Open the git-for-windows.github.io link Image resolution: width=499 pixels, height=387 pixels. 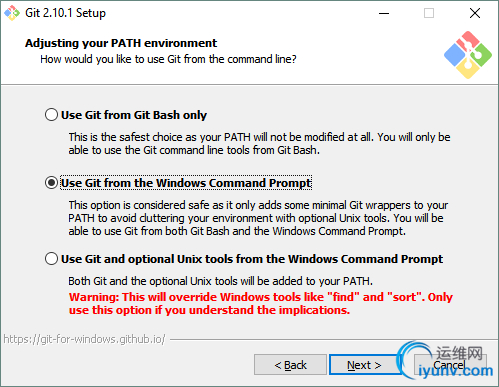coord(84,339)
